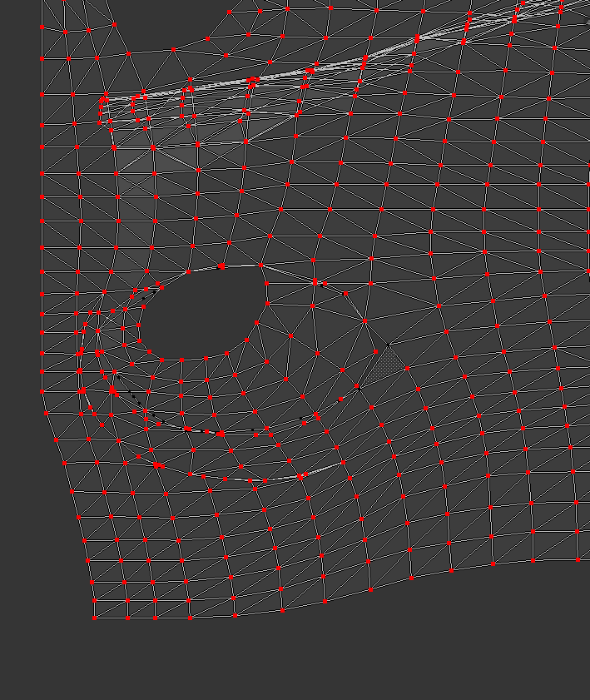590x700 pixels.
Task: Click the bottom-left corner vertex of the mesh
Action: (x=94, y=618)
